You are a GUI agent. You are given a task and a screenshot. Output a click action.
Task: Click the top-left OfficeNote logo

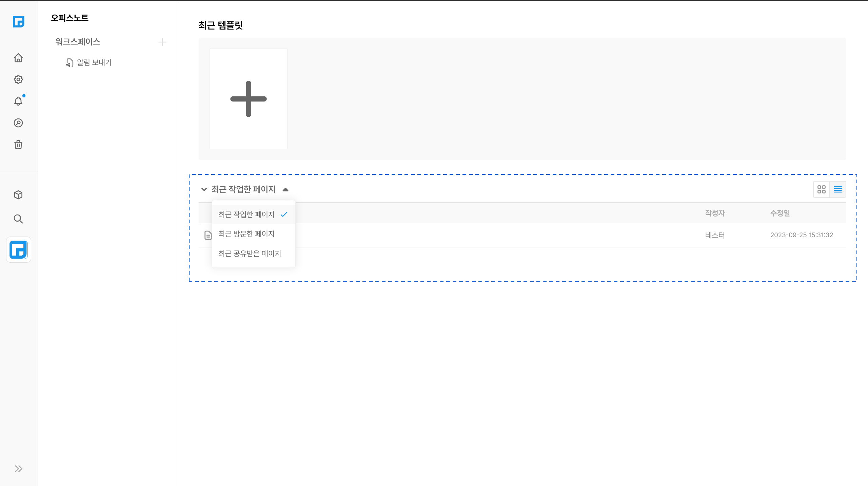point(18,22)
